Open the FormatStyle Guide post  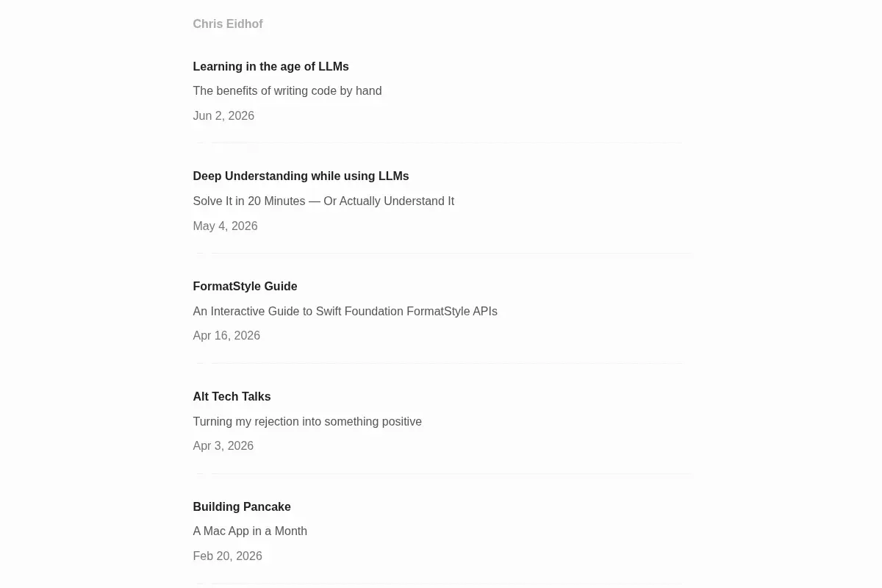(245, 287)
